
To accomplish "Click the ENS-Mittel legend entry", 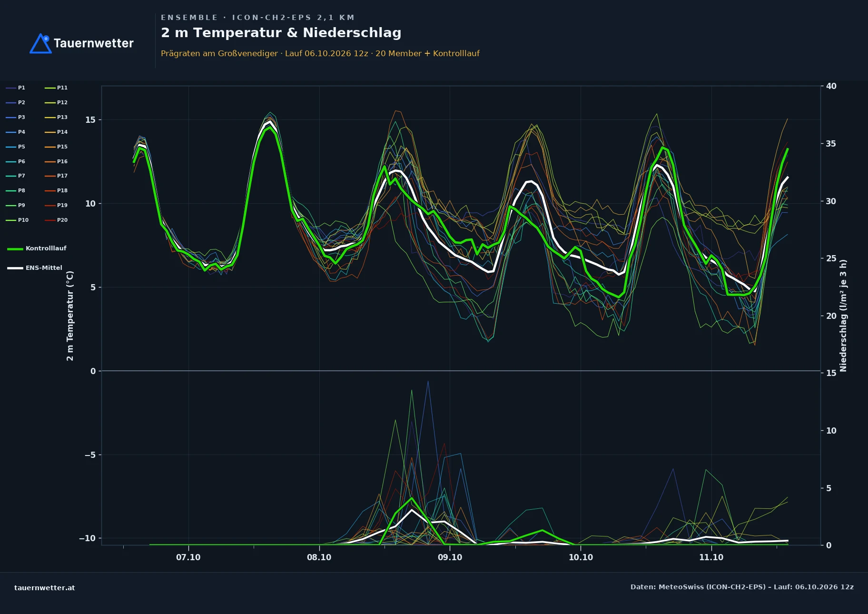I will tap(35, 268).
